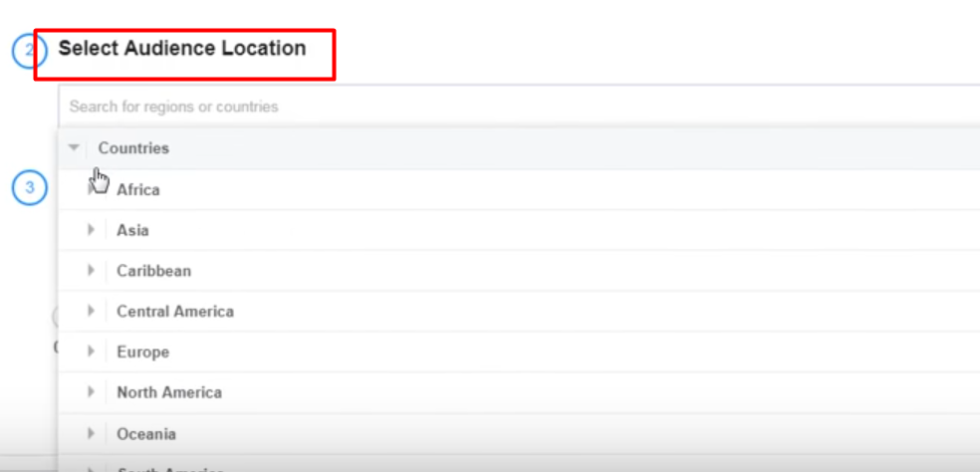Expand the Caribbean region arrow
980x472 pixels.
tap(92, 271)
